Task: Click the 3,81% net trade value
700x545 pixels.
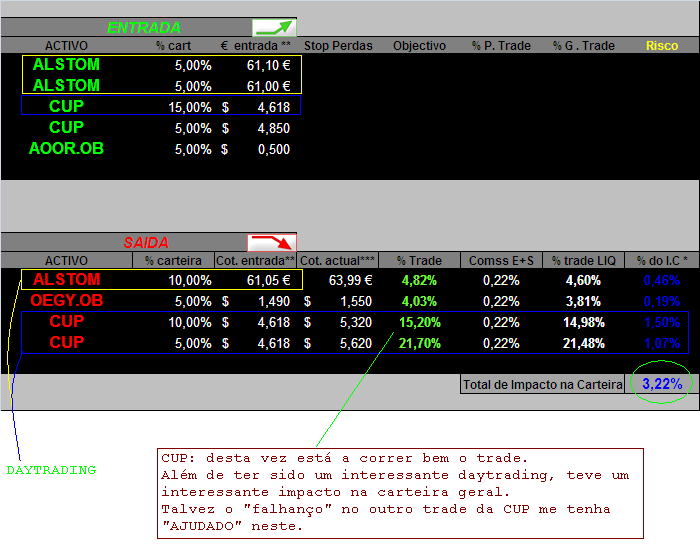Action: click(x=583, y=301)
